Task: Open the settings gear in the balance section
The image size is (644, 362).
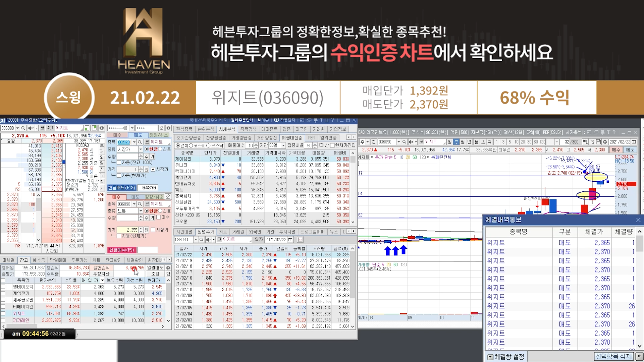Action: (x=168, y=268)
